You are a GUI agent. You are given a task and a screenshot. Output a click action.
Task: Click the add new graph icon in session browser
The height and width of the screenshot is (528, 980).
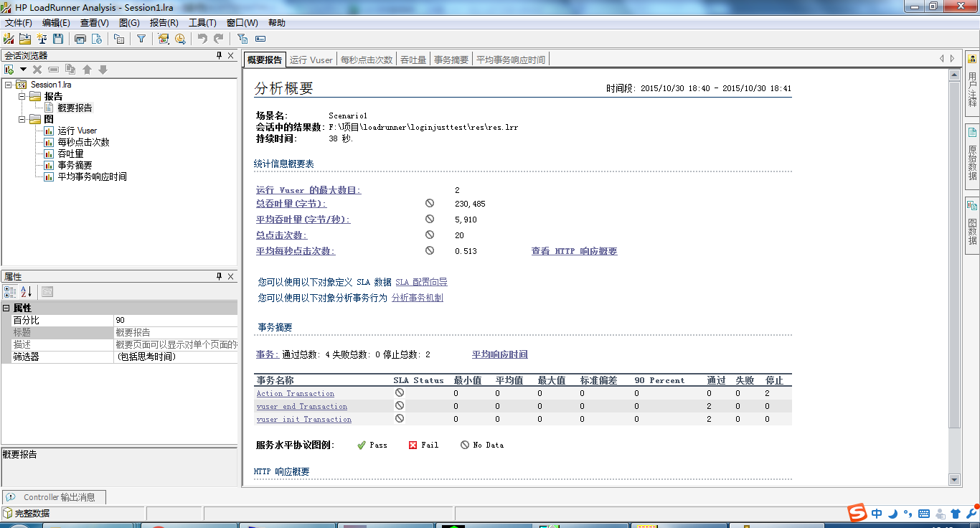coord(9,70)
